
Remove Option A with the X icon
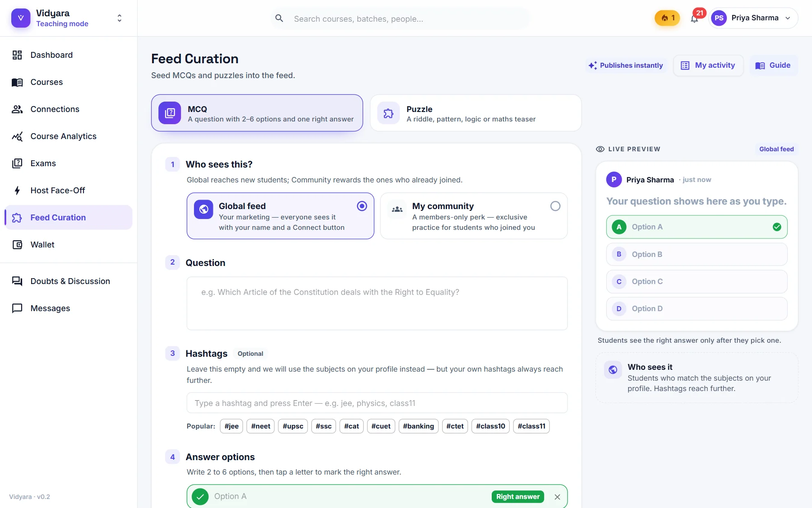[558, 497]
